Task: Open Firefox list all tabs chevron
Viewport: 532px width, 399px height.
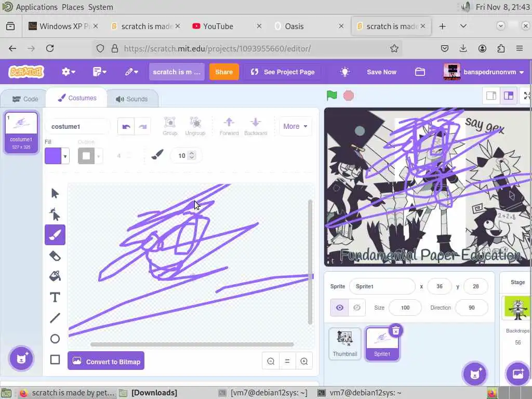Action: (463, 26)
